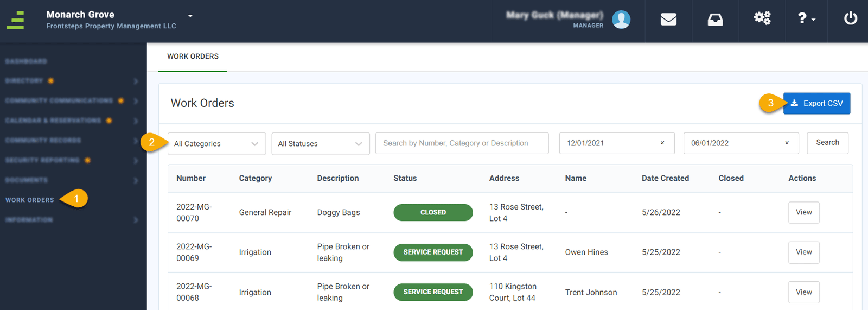The width and height of the screenshot is (868, 310).
Task: Click the 12/01/2021 start date field
Action: pyautogui.click(x=617, y=143)
